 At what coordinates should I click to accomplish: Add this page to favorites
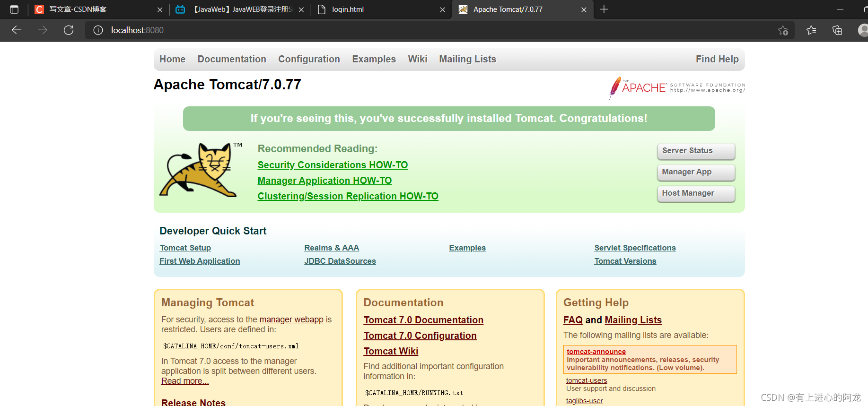click(783, 30)
